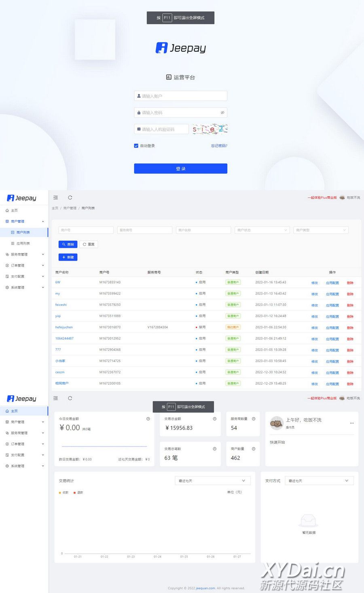Viewport: 364px width, 593px height.
Task: Click the captcha image to refresh it
Action: [x=210, y=129]
